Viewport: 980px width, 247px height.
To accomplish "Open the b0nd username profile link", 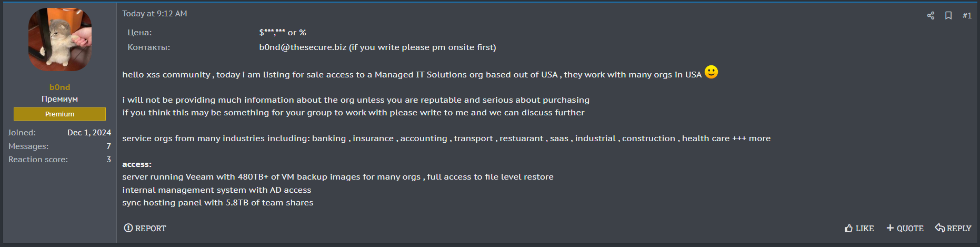I will coord(59,87).
